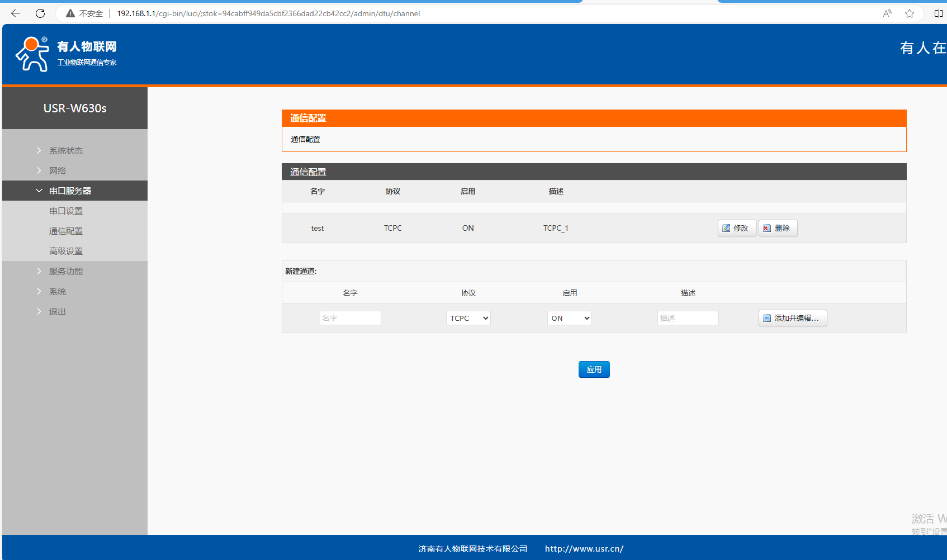Click the 添加并编辑 button

(792, 318)
